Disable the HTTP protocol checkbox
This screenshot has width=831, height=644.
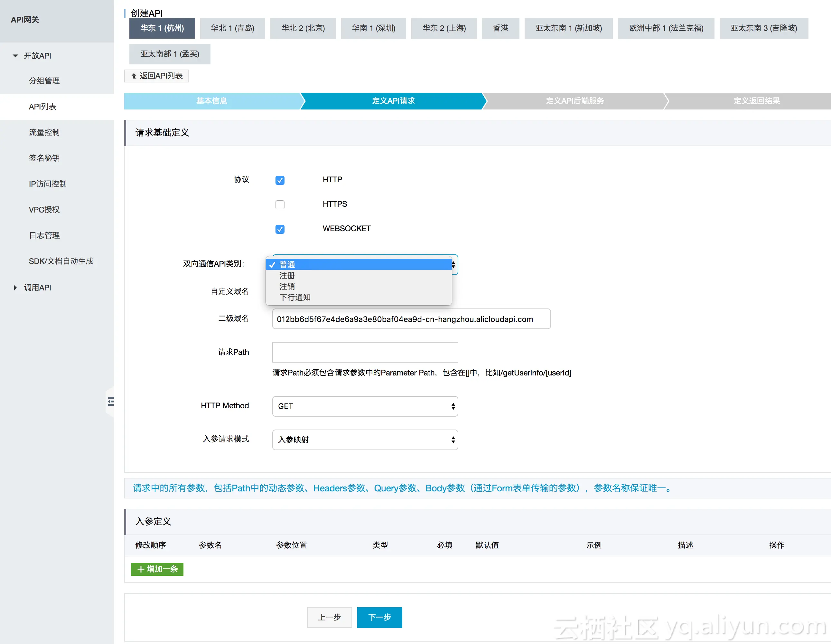(x=280, y=180)
